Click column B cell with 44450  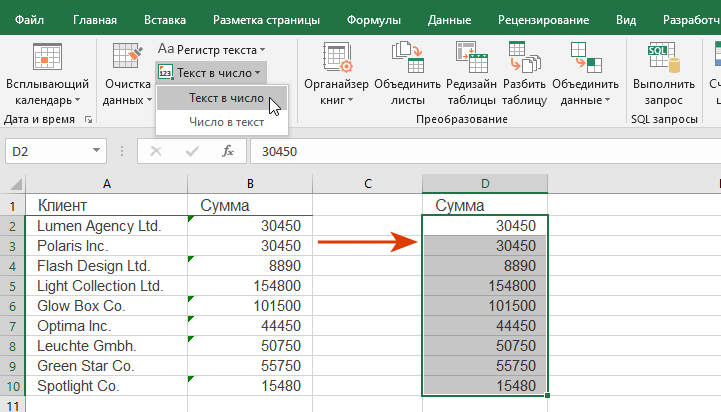tap(250, 326)
